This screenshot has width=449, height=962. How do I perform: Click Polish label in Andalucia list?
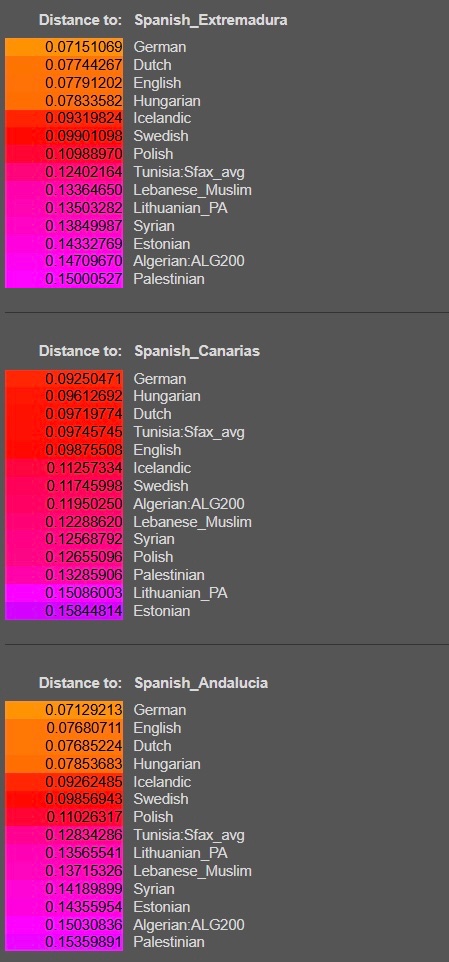point(153,817)
